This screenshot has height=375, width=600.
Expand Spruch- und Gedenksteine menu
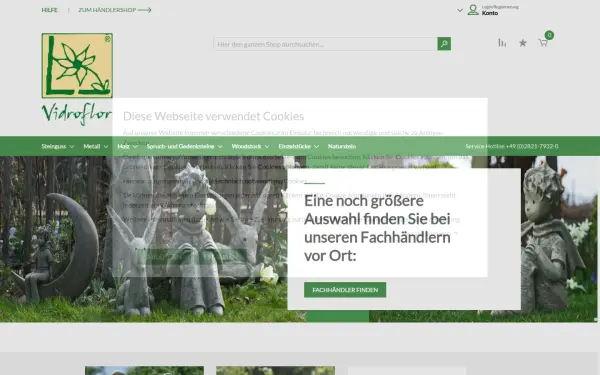184,146
